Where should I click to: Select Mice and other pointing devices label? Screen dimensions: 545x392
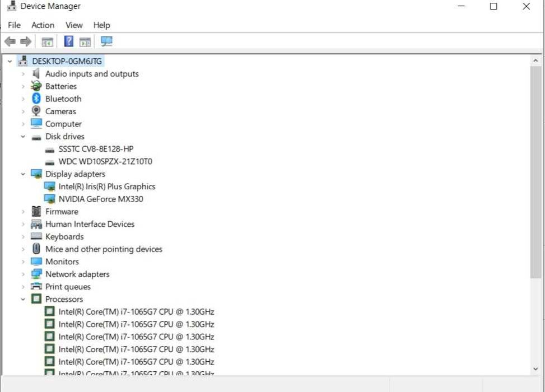[104, 249]
